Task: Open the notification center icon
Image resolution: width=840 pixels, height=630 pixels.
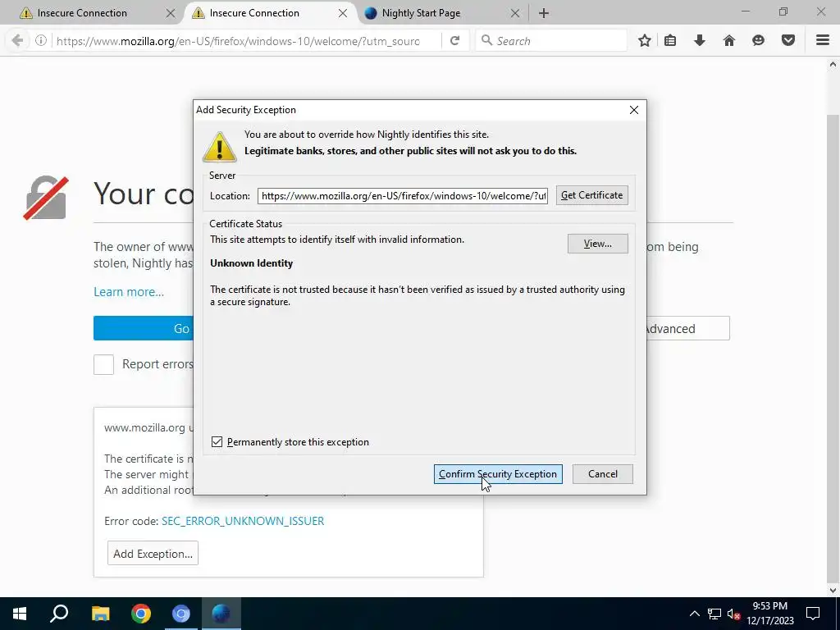Action: click(813, 614)
